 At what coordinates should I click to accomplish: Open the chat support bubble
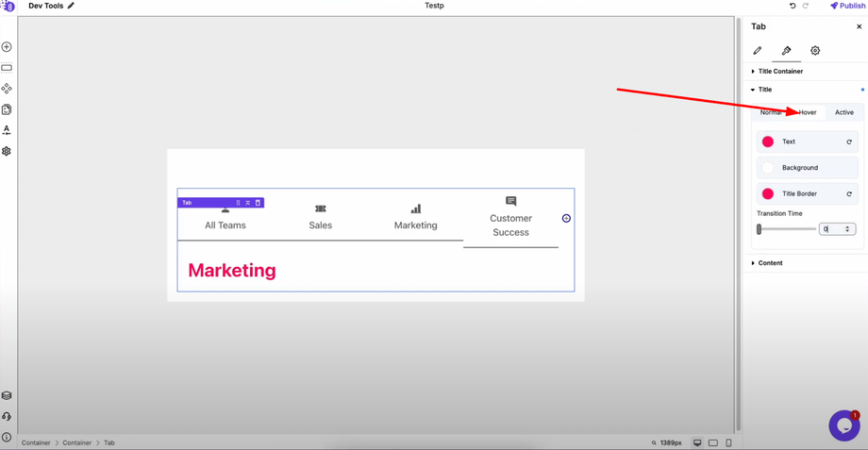844,425
